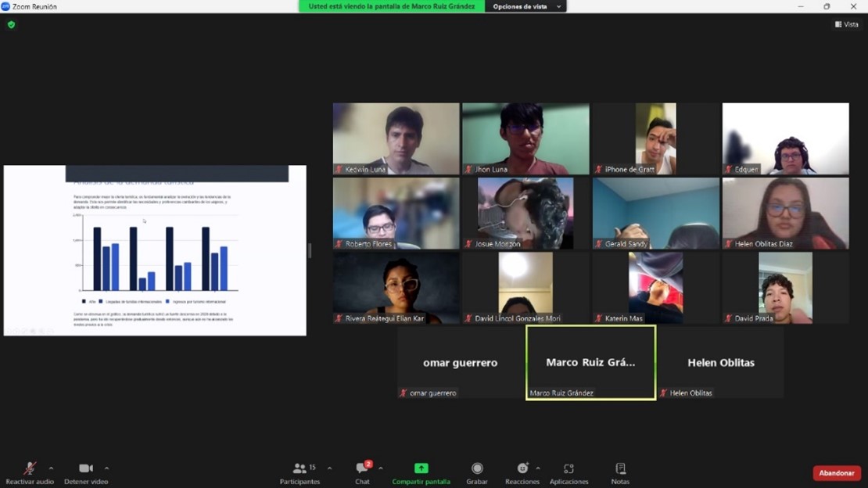Toggle Detener video camera

pos(86,472)
